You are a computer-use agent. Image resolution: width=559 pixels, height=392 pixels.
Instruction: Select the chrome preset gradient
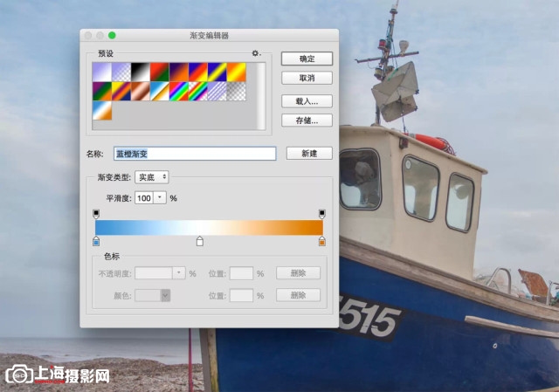coord(160,92)
